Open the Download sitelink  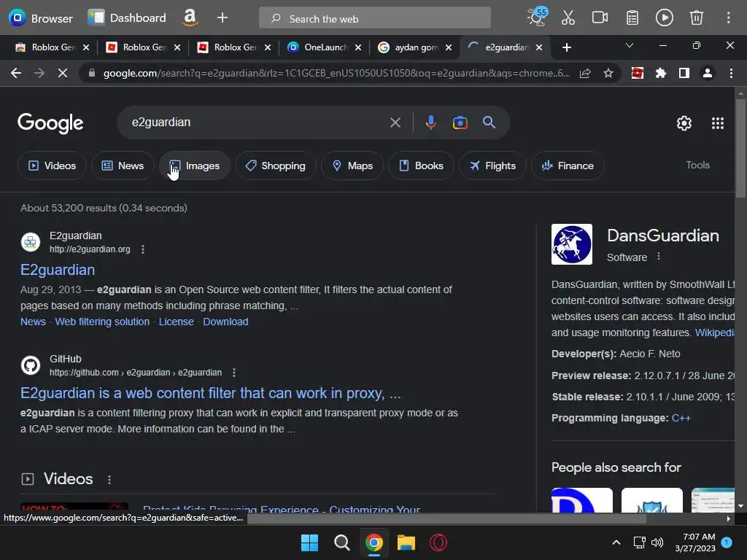(225, 322)
